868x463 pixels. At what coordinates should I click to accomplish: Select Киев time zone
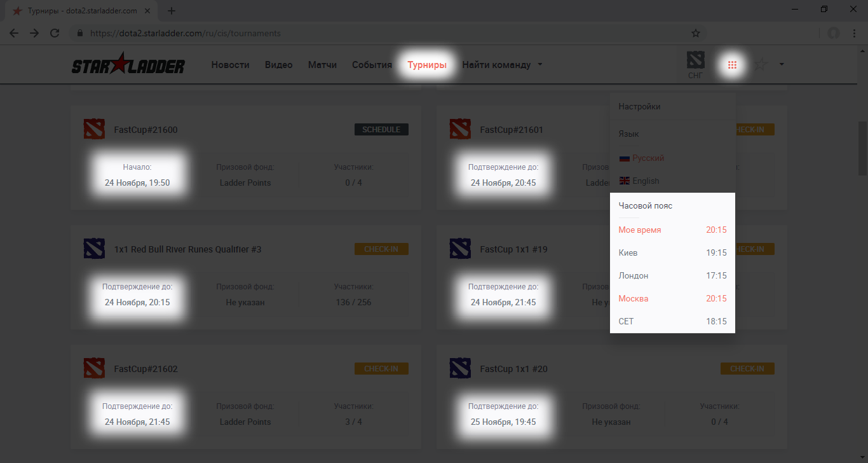(628, 252)
